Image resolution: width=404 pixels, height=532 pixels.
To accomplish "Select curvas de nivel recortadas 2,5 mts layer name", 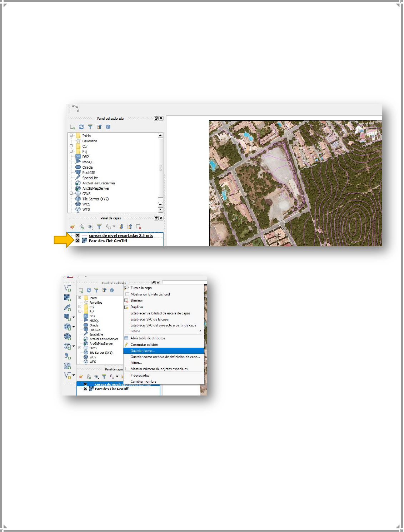I will click(121, 235).
